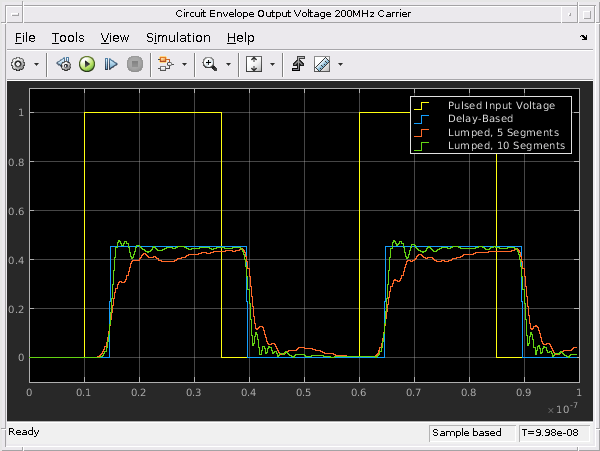Viewport: 600px width, 451px height.
Task: Open the Cursor Measurements ruler icon
Action: 322,64
